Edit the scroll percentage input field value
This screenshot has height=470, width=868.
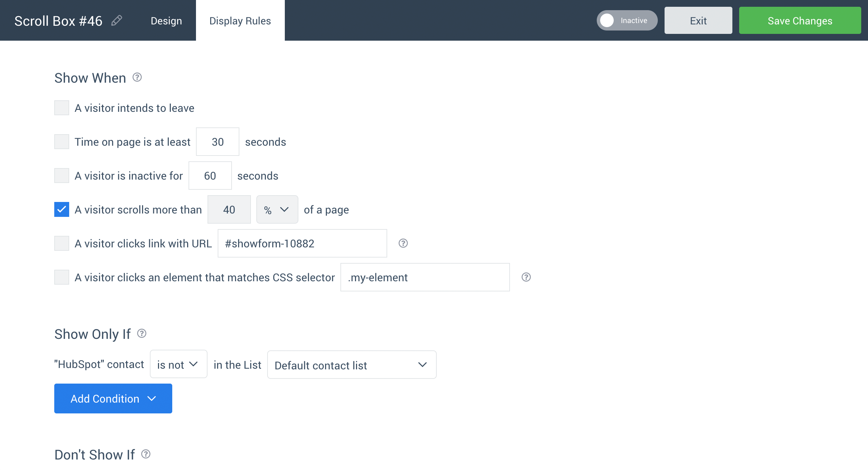[230, 209]
